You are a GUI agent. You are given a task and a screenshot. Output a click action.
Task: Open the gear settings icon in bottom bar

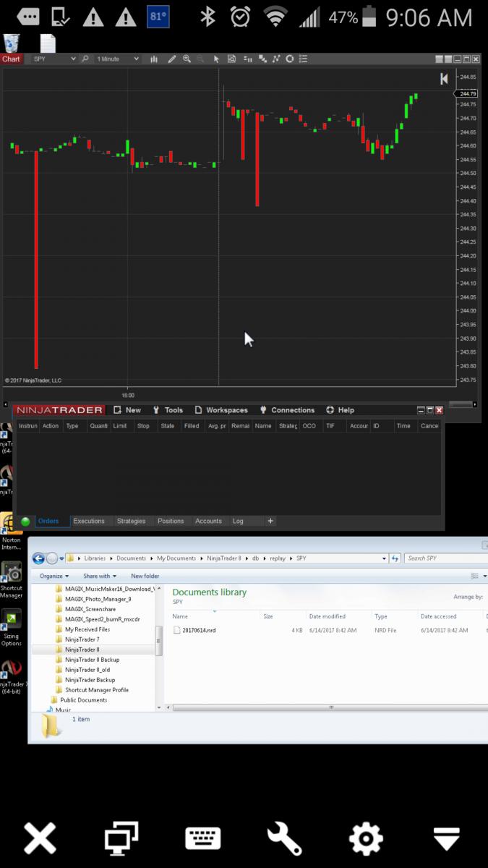(x=366, y=838)
